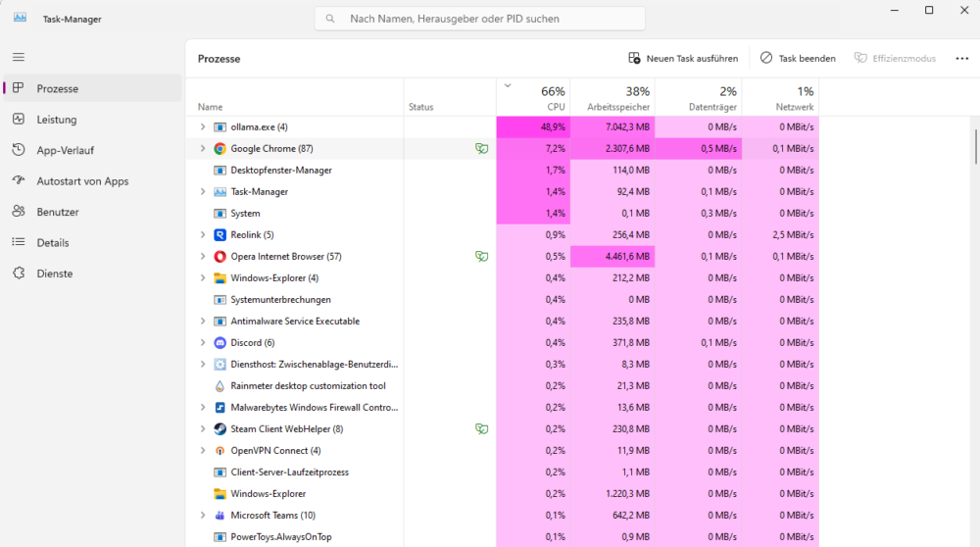Click the Windows-Explorer (4) folder icon

(x=220, y=278)
